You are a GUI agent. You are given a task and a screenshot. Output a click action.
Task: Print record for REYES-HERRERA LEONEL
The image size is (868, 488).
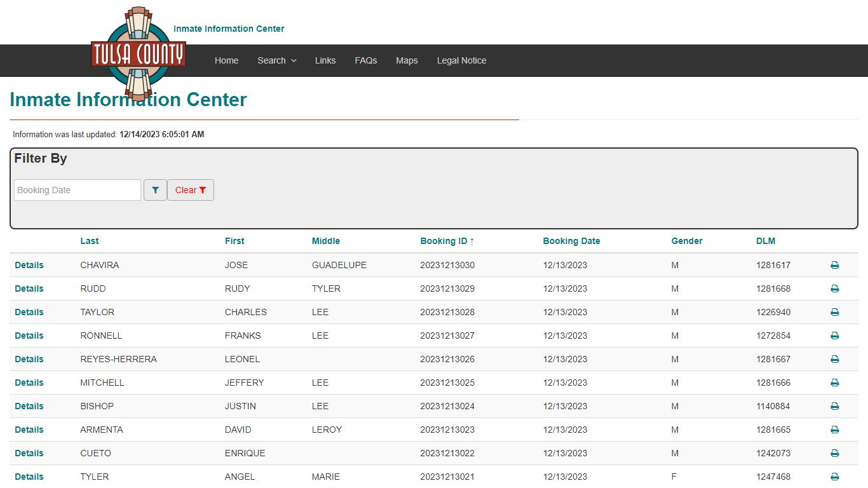click(834, 359)
